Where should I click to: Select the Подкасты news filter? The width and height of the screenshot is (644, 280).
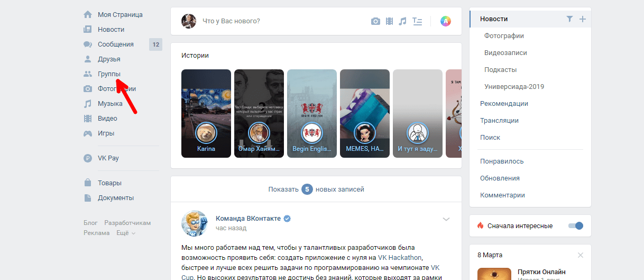pos(500,70)
